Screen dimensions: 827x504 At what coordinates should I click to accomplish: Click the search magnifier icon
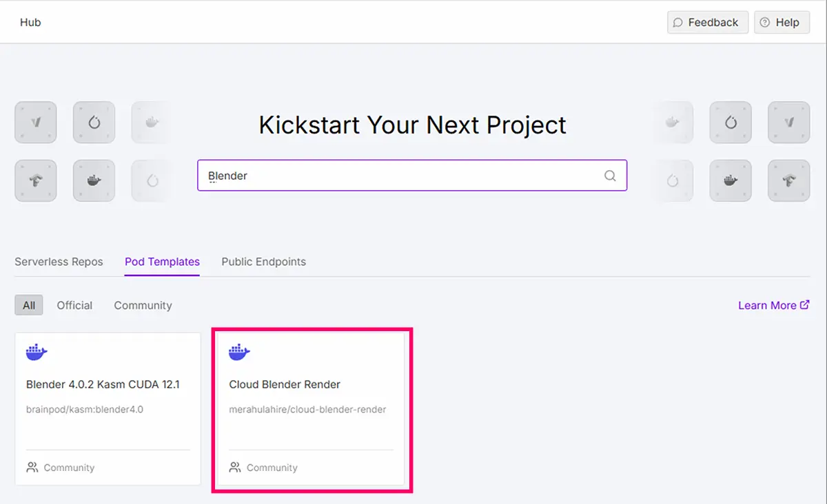tap(610, 176)
